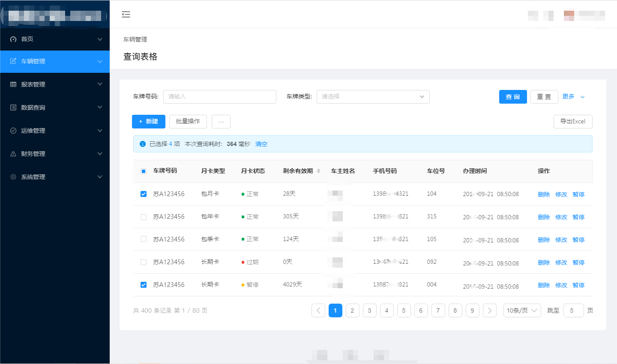The height and width of the screenshot is (364, 617).
Task: Check the row with 包年卡 card type
Action: (144, 217)
